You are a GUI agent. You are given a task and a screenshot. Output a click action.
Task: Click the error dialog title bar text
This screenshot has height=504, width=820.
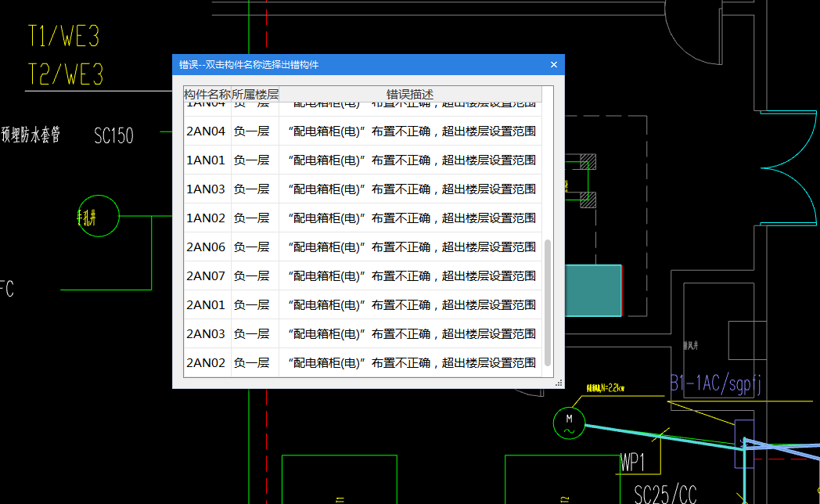click(x=249, y=65)
